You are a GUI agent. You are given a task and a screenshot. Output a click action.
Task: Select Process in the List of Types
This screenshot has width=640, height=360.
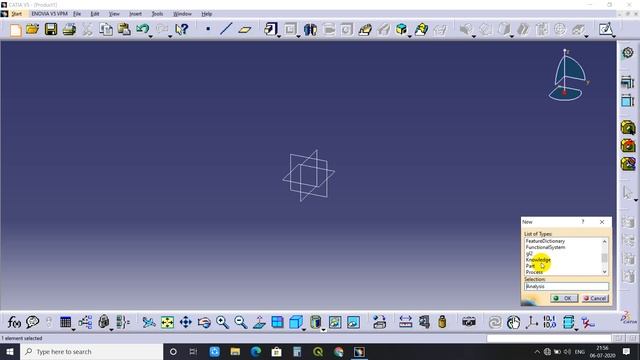[534, 272]
